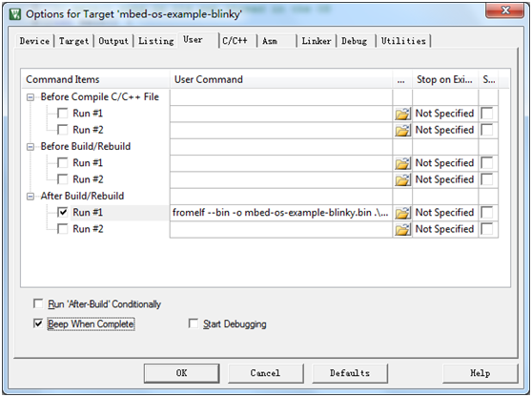532x397 pixels.
Task: Disable Beep When Complete option
Action: [x=38, y=324]
